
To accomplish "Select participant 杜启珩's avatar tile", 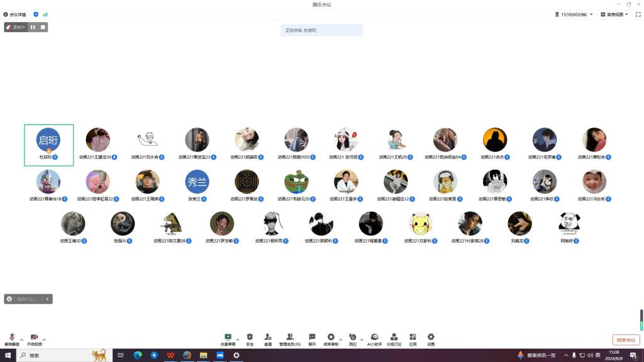I will (x=48, y=141).
